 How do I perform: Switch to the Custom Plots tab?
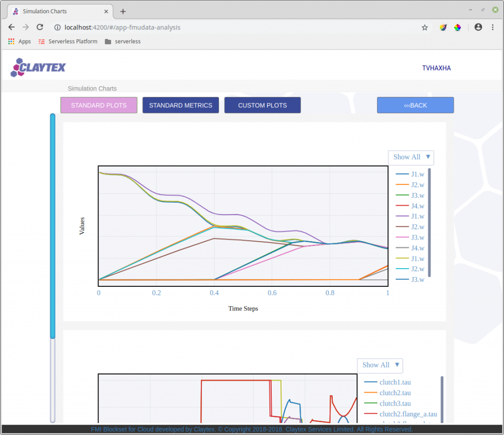click(x=263, y=105)
